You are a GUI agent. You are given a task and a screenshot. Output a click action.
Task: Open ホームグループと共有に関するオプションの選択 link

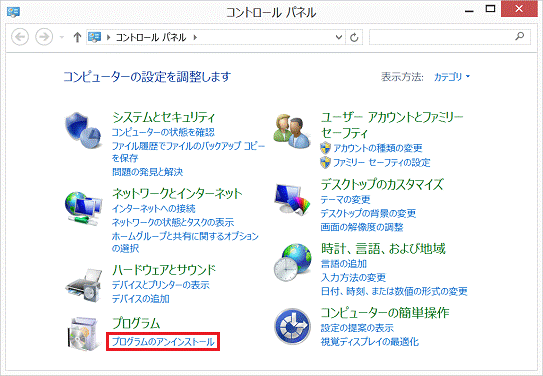[x=185, y=242]
